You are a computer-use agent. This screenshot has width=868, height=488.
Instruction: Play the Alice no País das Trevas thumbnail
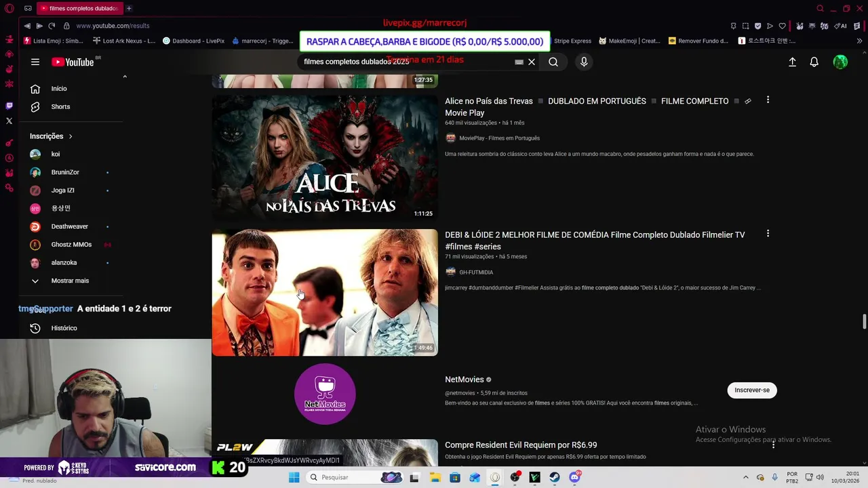coord(325,159)
